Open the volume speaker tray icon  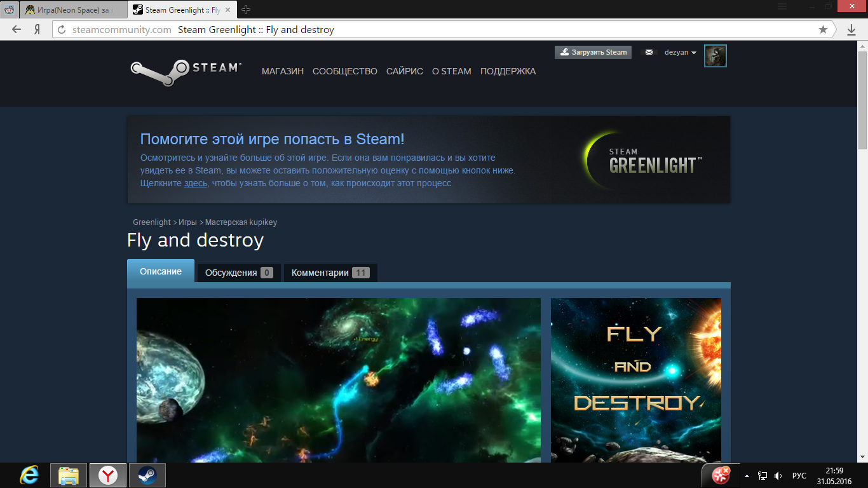click(x=778, y=476)
